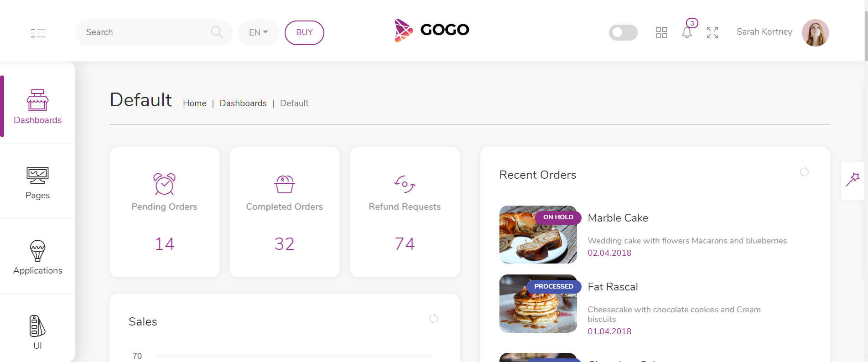Click the search magnifier icon
This screenshot has height=362, width=868.
click(x=217, y=32)
